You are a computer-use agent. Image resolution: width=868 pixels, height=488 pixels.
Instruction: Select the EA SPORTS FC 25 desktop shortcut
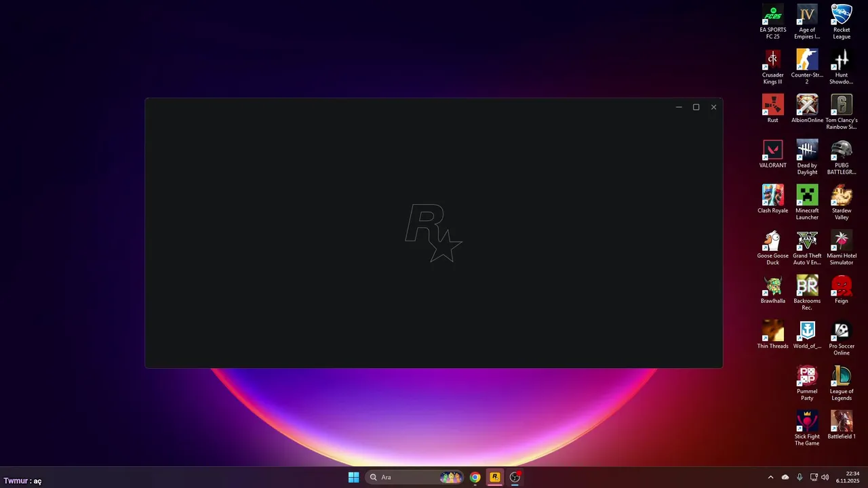pyautogui.click(x=772, y=22)
